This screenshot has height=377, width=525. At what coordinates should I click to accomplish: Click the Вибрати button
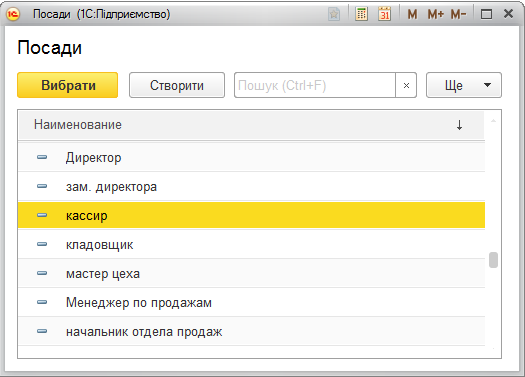tap(68, 85)
